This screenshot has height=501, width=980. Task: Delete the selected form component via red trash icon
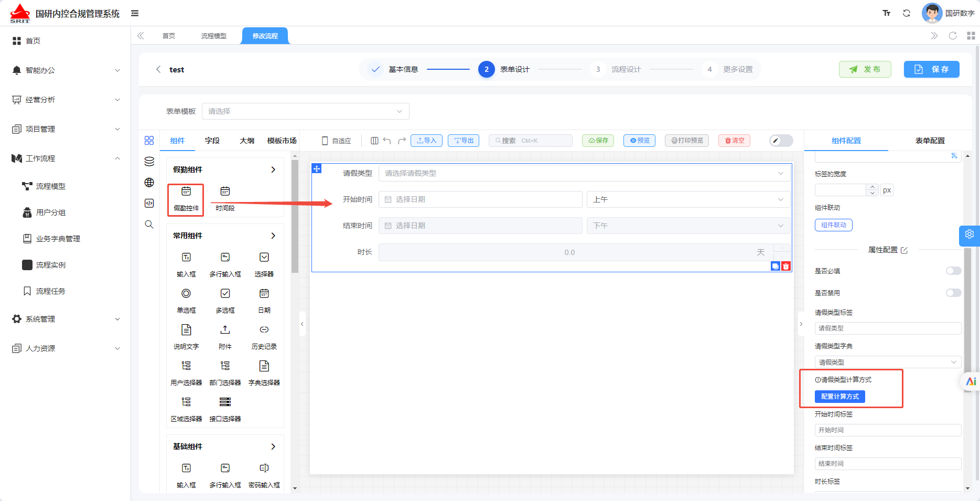(786, 266)
